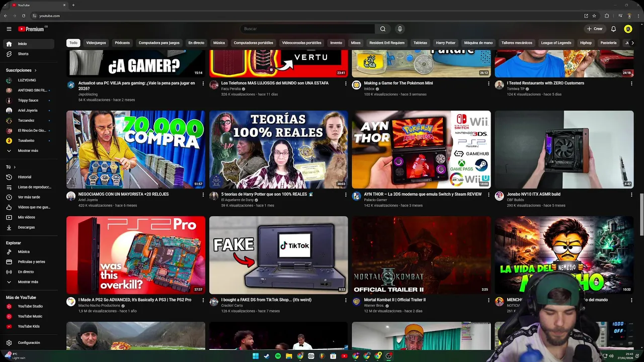Open options for Mortal Kombat II trailer
Screen dimensions: 644x362
click(x=489, y=300)
